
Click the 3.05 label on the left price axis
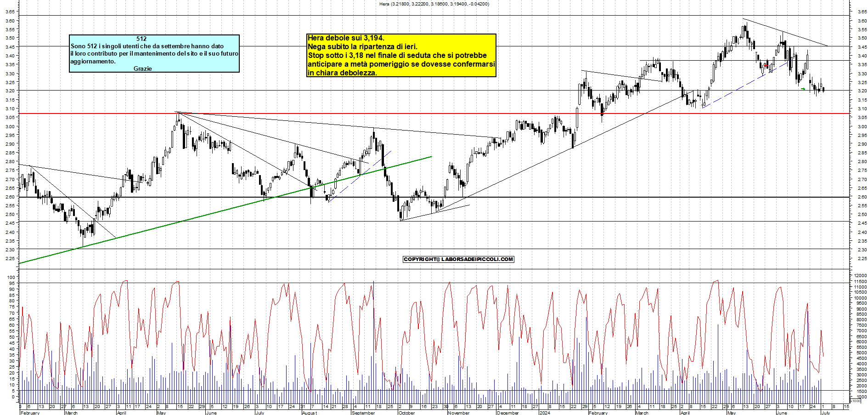coord(10,118)
